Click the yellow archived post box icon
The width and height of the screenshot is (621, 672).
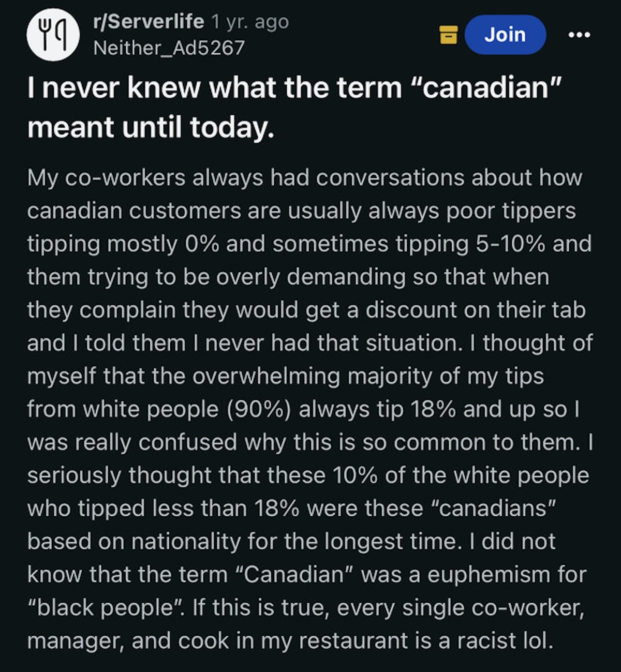click(x=448, y=35)
